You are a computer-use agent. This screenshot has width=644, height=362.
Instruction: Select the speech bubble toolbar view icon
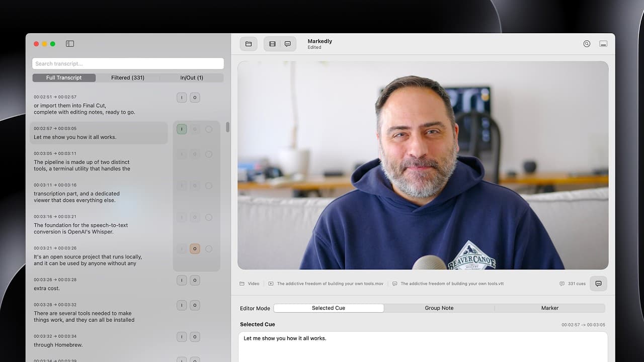(288, 44)
